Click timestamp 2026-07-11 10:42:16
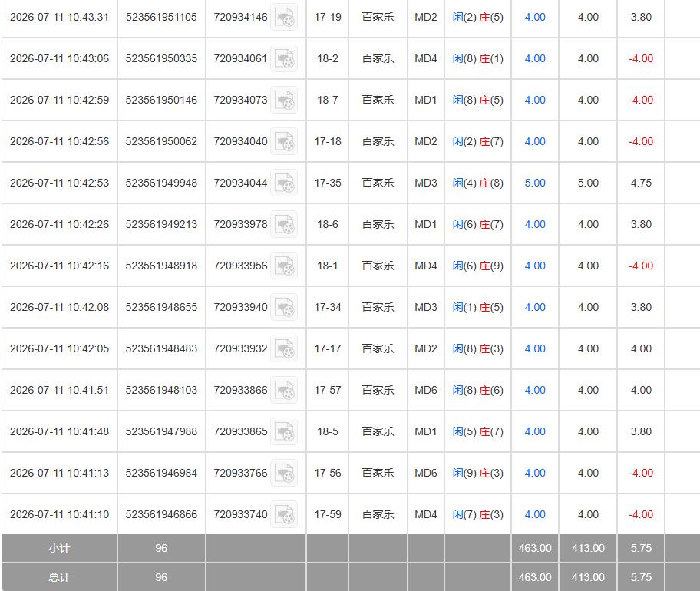The height and width of the screenshot is (591, 700). point(59,266)
